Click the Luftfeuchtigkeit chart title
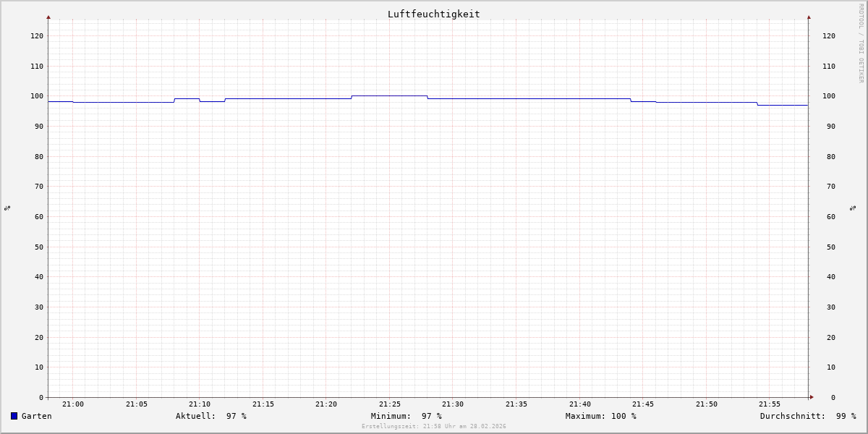The height and width of the screenshot is (434, 868). 433,14
